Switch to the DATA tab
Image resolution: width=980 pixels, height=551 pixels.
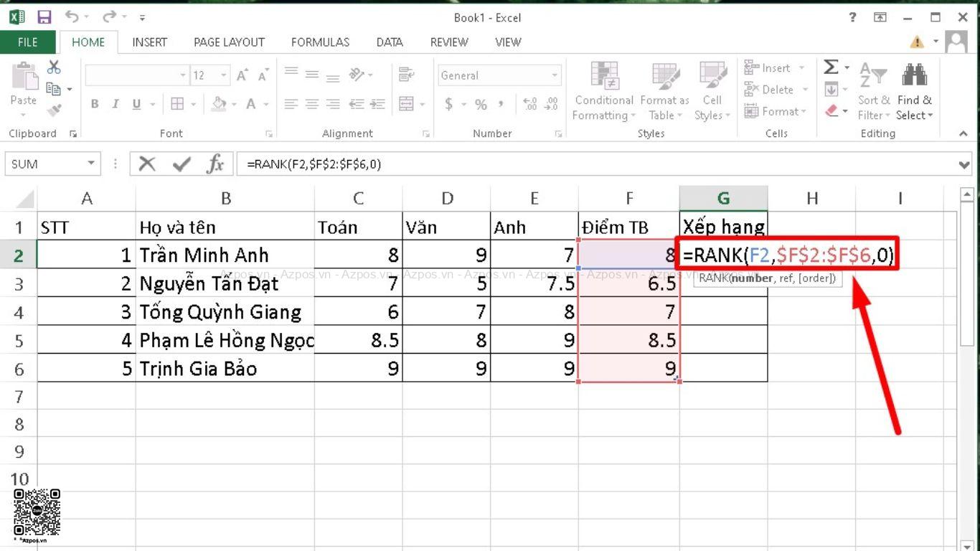pyautogui.click(x=390, y=42)
